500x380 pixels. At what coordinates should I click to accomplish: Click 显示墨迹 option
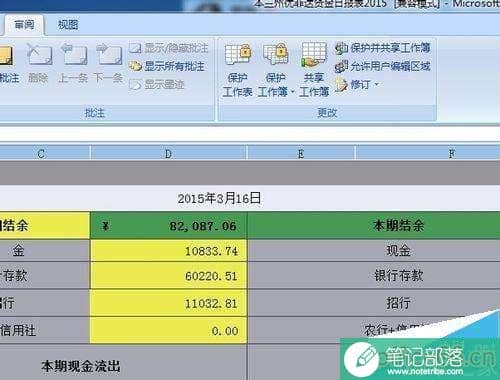(157, 85)
